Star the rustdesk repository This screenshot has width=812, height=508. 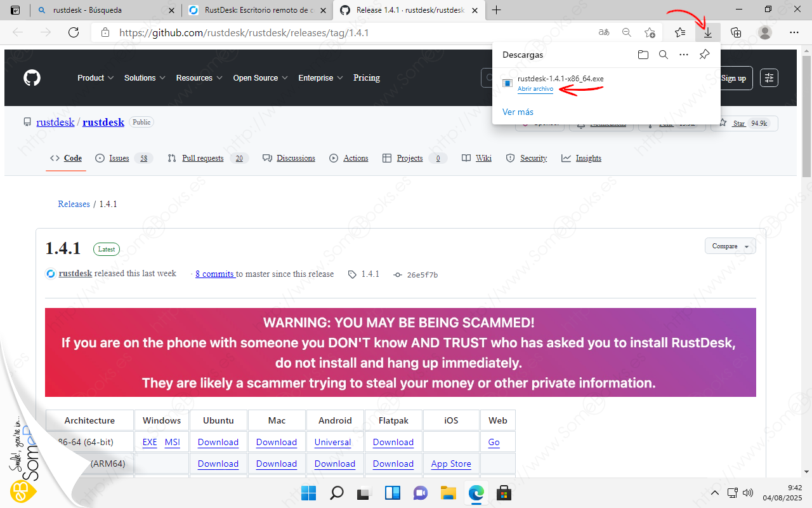[x=744, y=123]
